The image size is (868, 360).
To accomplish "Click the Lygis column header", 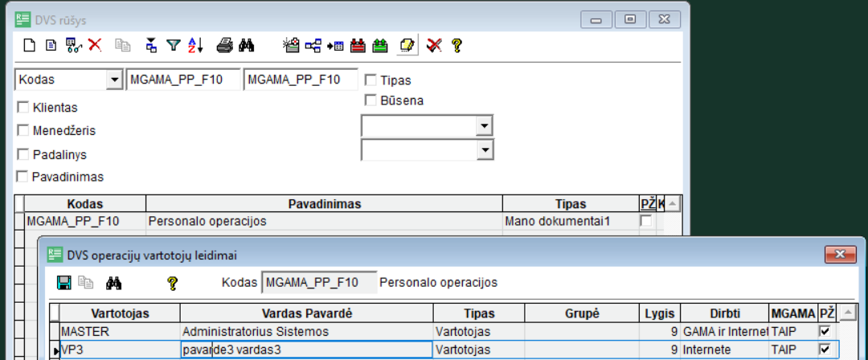I will [x=660, y=313].
